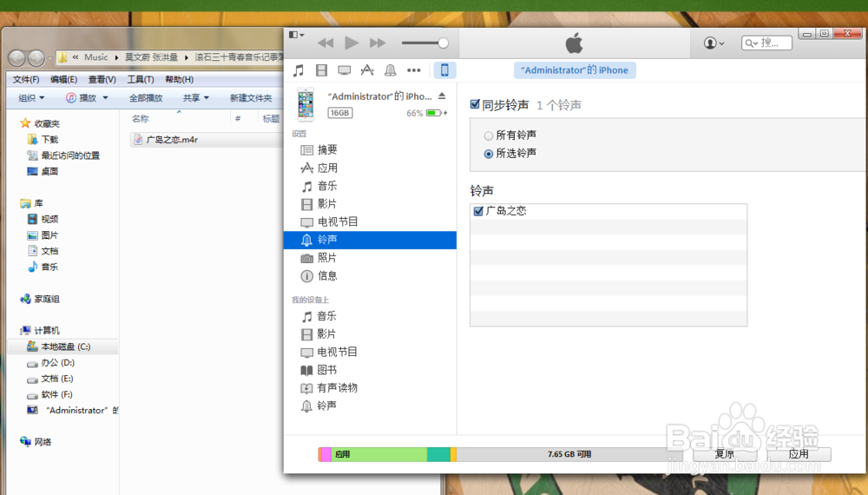The width and height of the screenshot is (868, 495).
Task: Click the 应用 segment of storage bar
Action: tap(379, 454)
